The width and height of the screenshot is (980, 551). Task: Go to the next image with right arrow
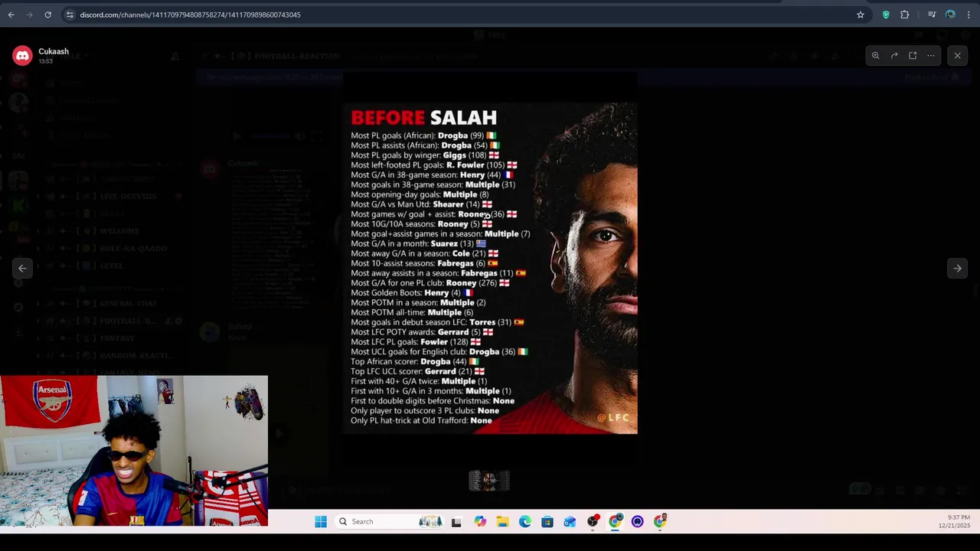(957, 268)
